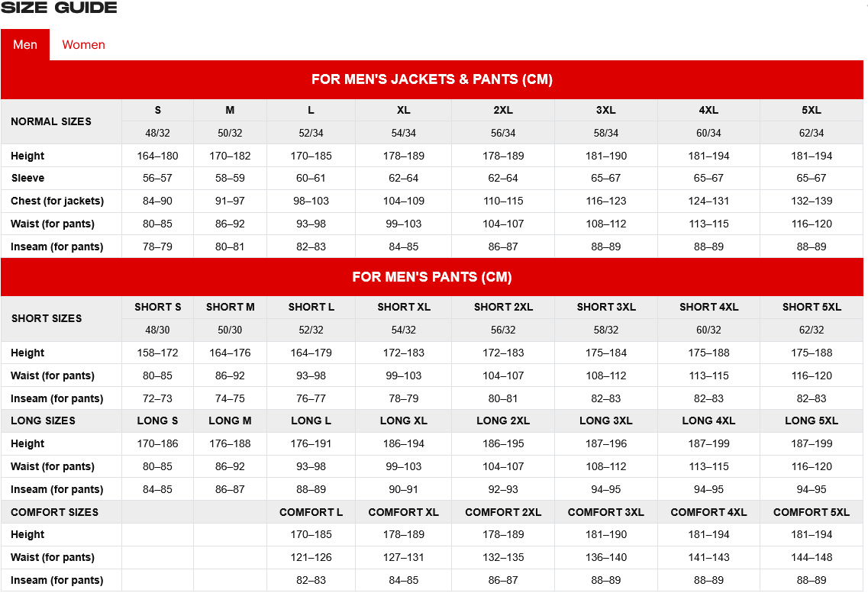868x593 pixels.
Task: Click the 'For Men's Pants (CM)' banner
Action: click(x=432, y=277)
